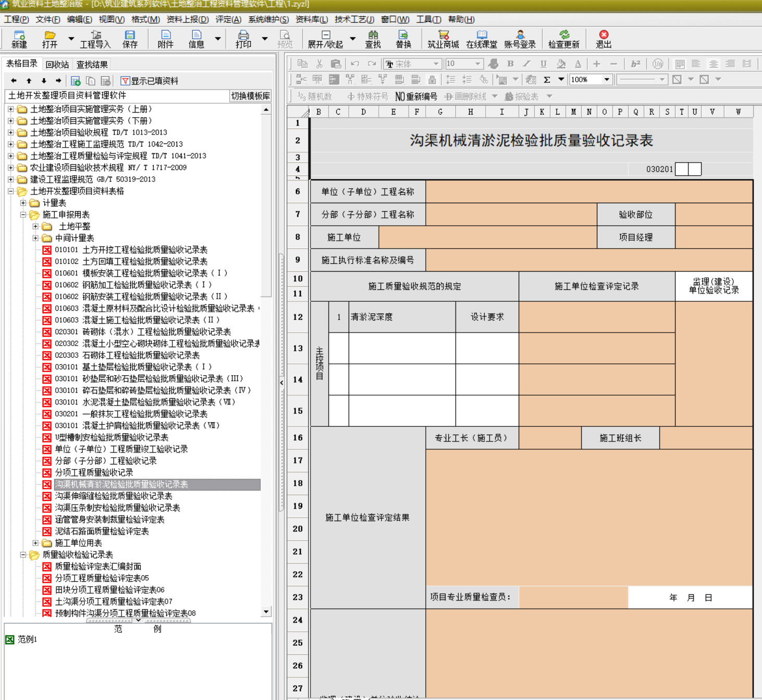Viewport: 762px width, 700px height.
Task: Open 筑业商城 shop icon
Action: click(x=444, y=35)
